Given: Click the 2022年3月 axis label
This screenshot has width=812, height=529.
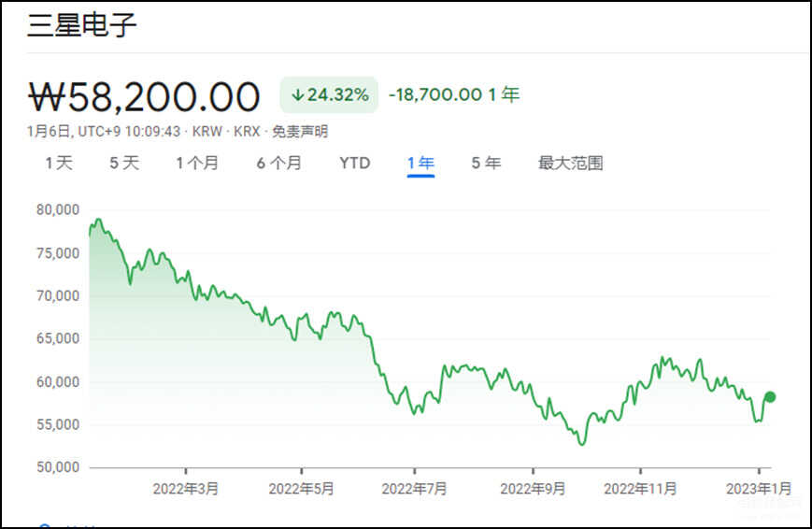Looking at the screenshot, I should (x=186, y=489).
